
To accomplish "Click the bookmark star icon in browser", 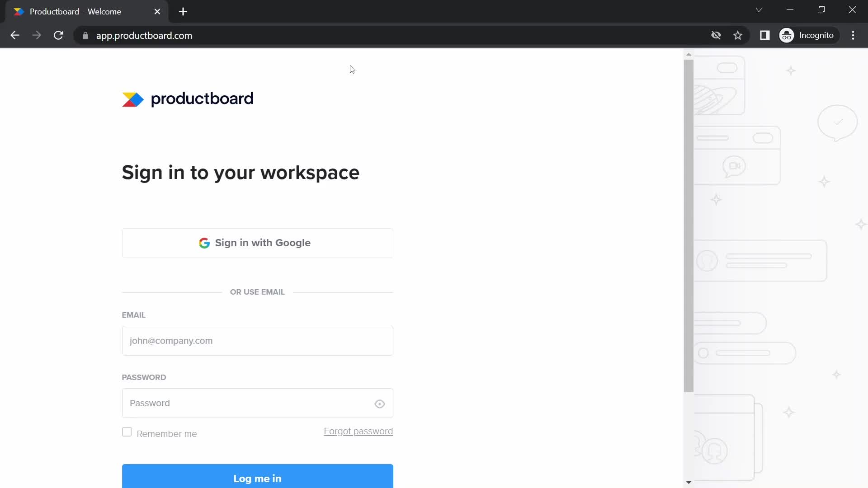I will tap(739, 35).
